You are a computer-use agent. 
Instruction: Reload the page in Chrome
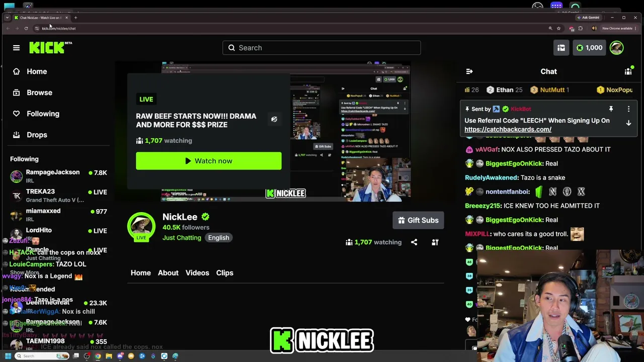click(26, 28)
